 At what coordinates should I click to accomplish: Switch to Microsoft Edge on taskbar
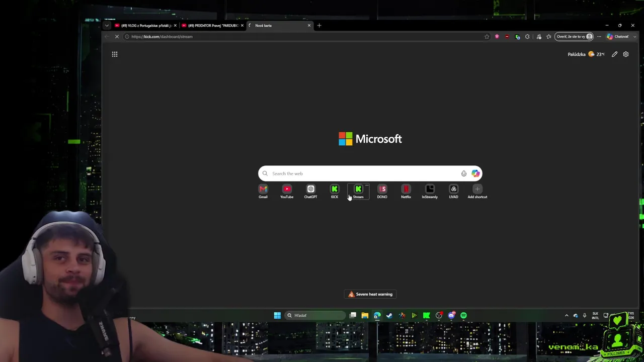pyautogui.click(x=377, y=315)
